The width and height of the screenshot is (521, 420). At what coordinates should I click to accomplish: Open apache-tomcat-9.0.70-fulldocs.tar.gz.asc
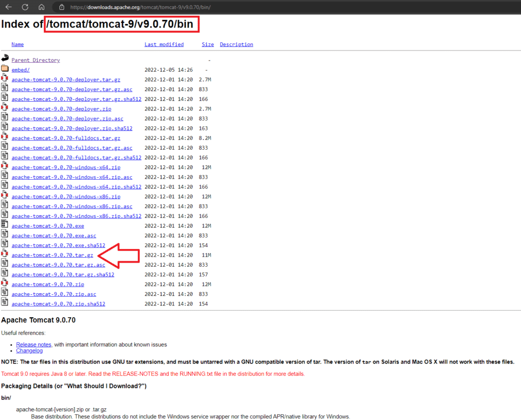[72, 148]
